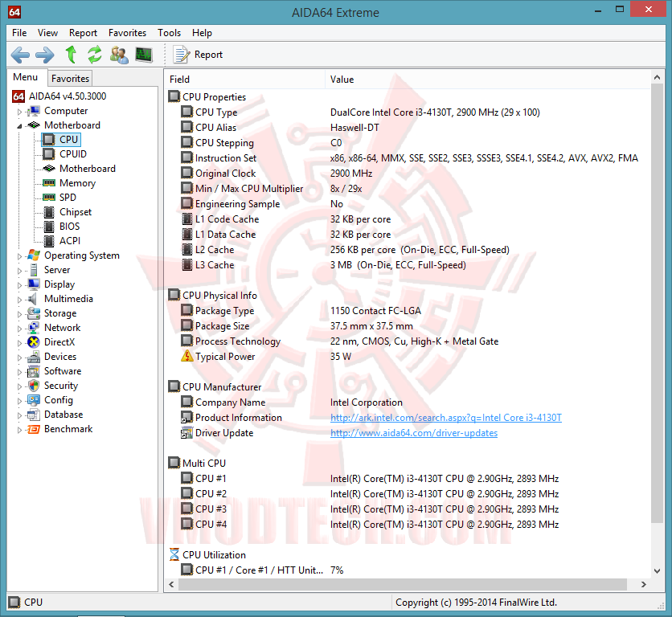The height and width of the screenshot is (617, 672).
Task: Open the ark.intel.com product information link
Action: 445,418
